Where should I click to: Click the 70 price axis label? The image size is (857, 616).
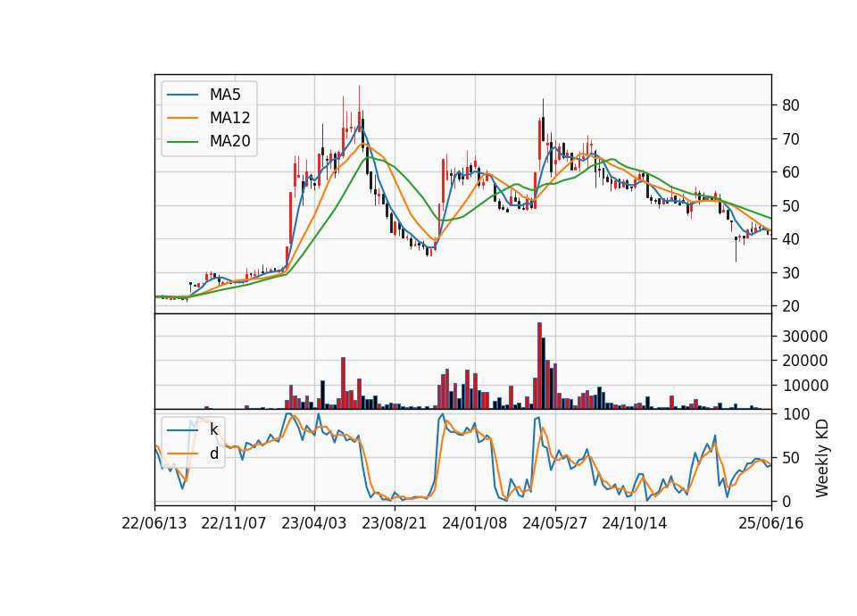[790, 139]
